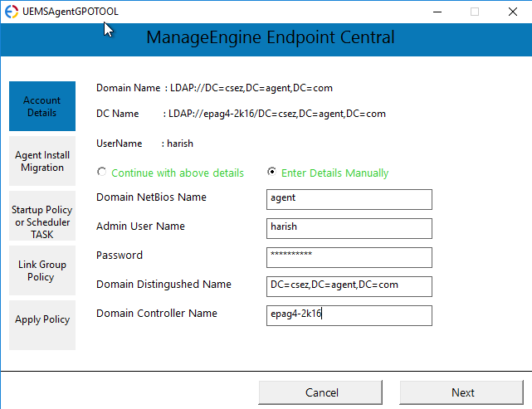Select Enter Details Manually radio button
The height and width of the screenshot is (409, 532).
coord(271,172)
